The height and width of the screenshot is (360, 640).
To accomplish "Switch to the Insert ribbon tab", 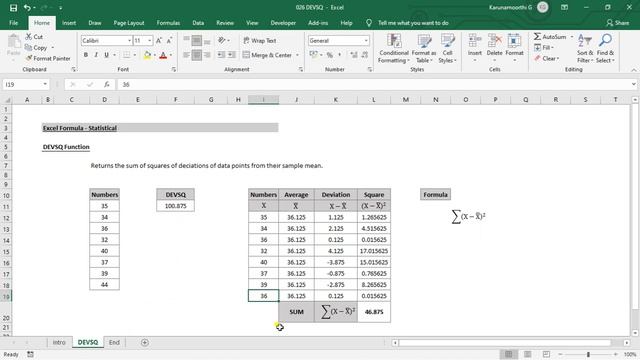I will [69, 23].
